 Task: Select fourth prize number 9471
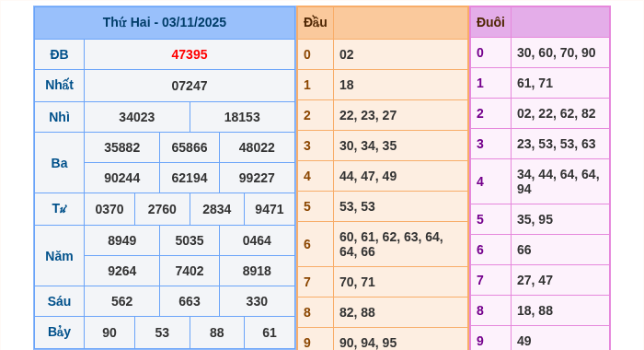pos(270,209)
